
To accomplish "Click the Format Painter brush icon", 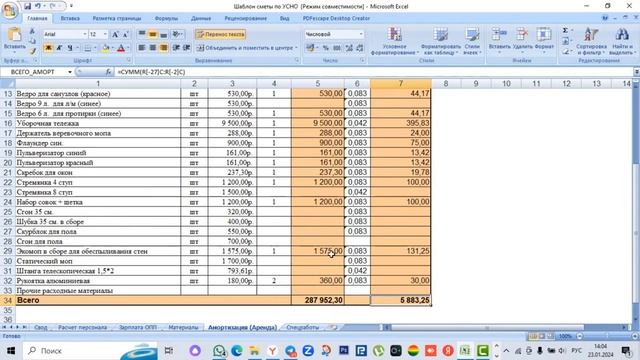I will [33, 51].
